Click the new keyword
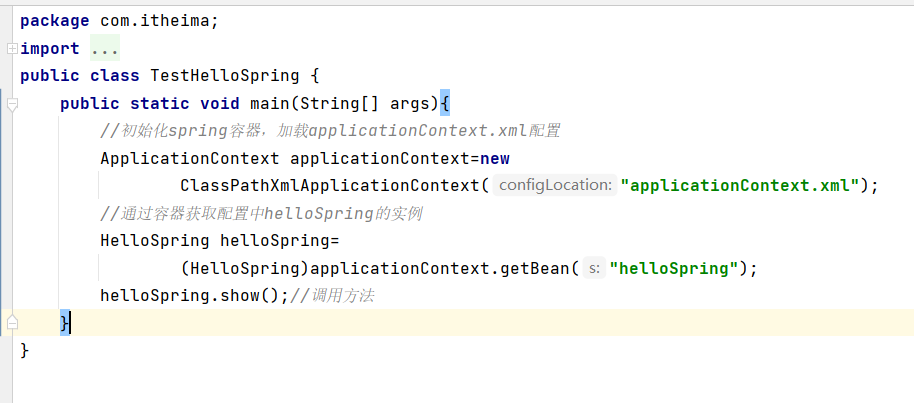Viewport: 914px width, 403px height. click(495, 159)
